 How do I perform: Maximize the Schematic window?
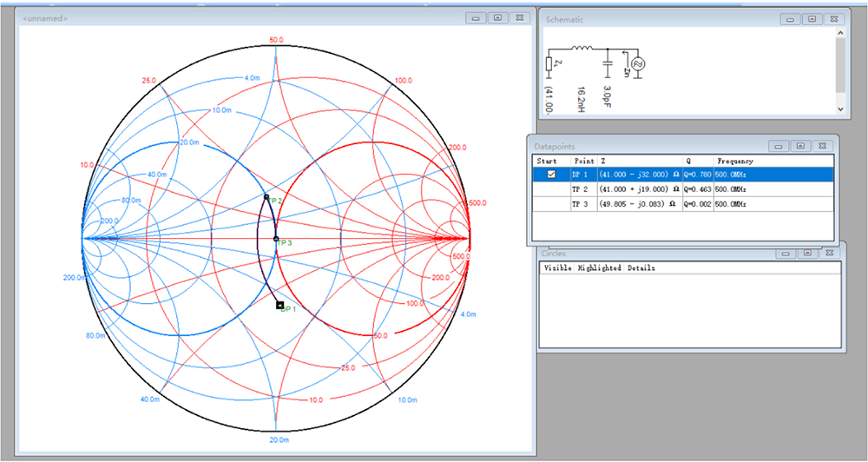(x=810, y=19)
